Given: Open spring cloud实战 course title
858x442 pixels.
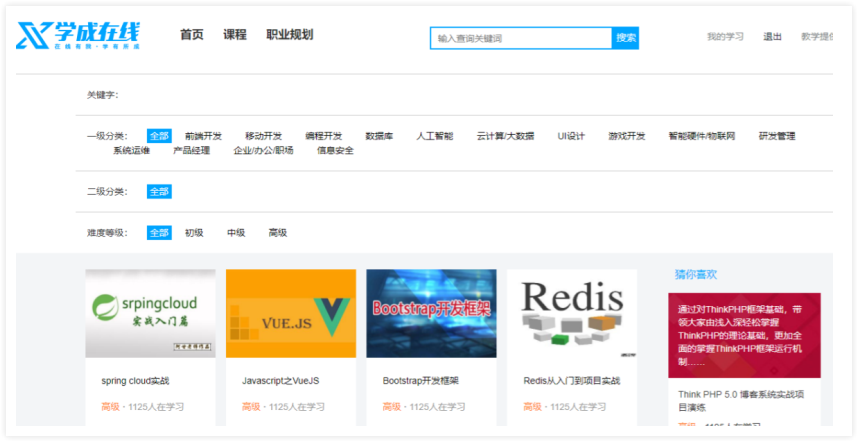Looking at the screenshot, I should click(x=135, y=381).
